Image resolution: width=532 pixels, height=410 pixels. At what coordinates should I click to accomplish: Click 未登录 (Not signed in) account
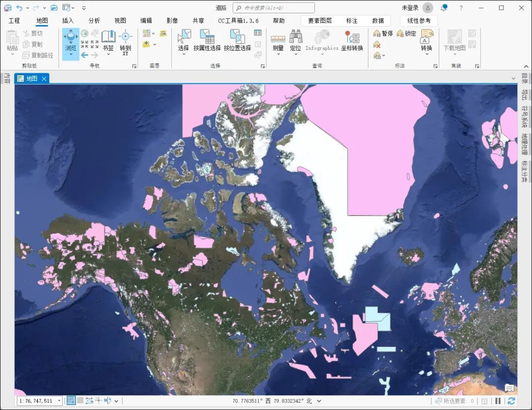[x=410, y=8]
